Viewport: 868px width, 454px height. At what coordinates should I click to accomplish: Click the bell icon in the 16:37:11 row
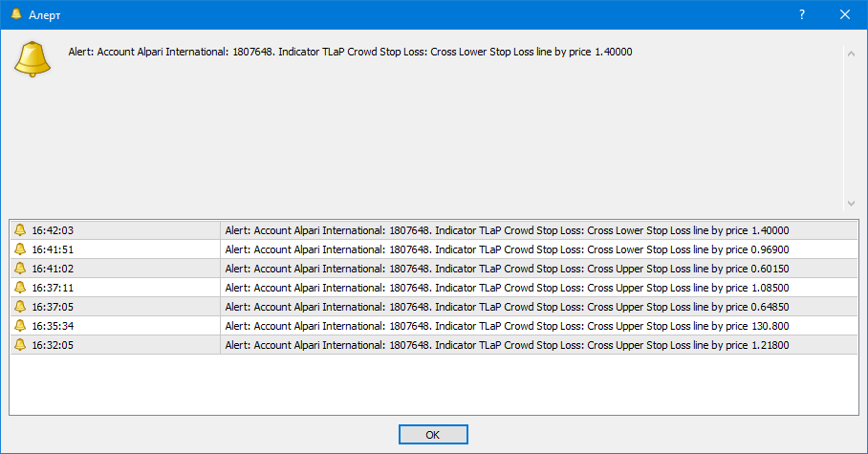click(20, 288)
